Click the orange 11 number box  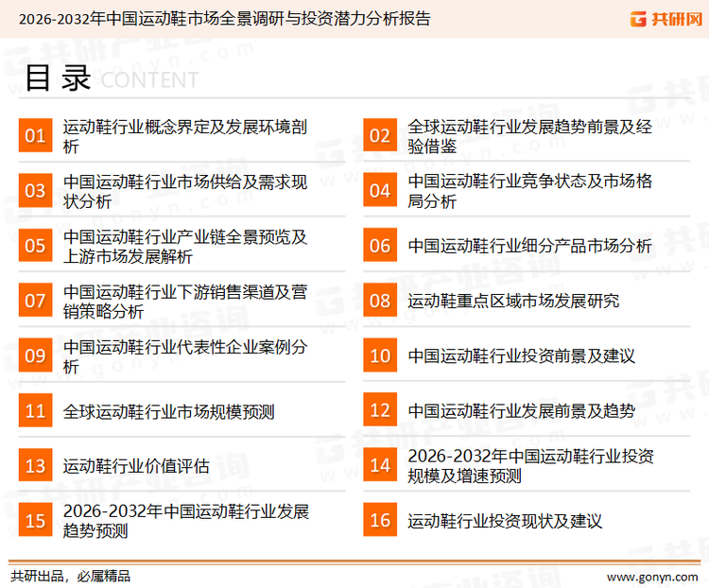point(35,410)
